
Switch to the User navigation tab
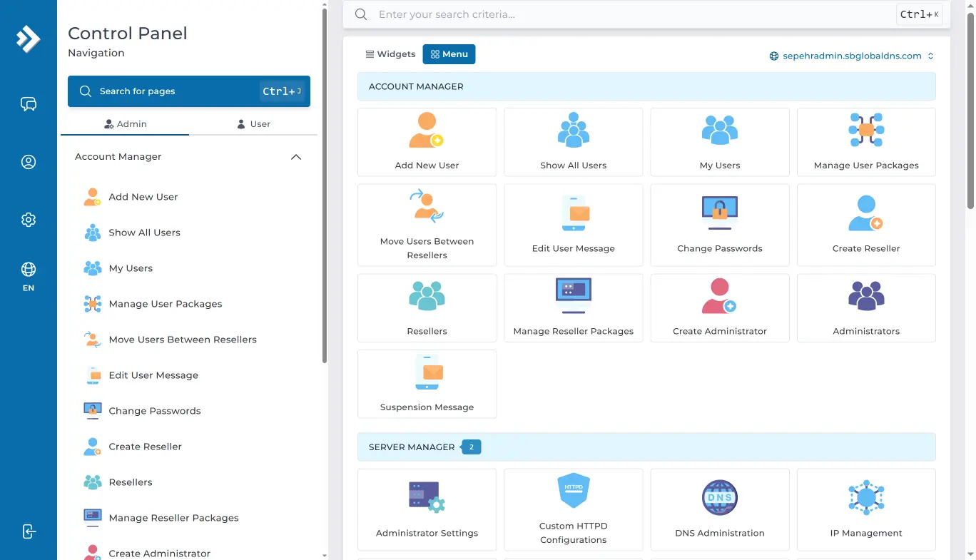coord(253,124)
